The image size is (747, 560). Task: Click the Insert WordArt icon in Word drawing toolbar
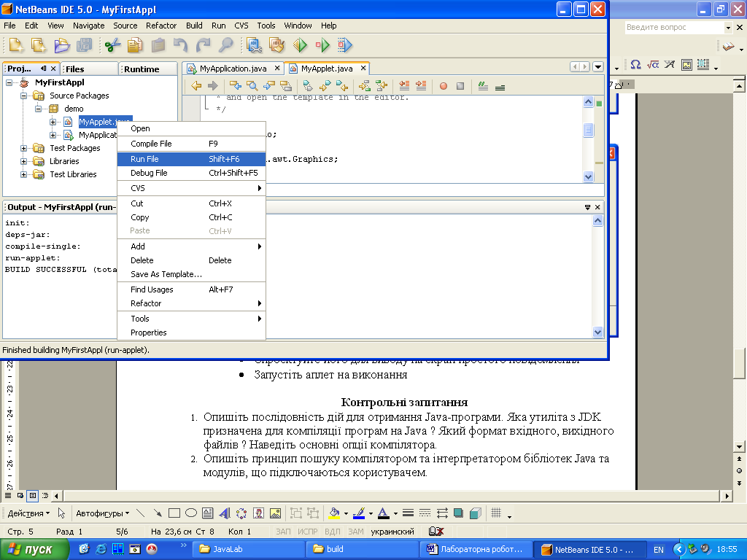(225, 513)
